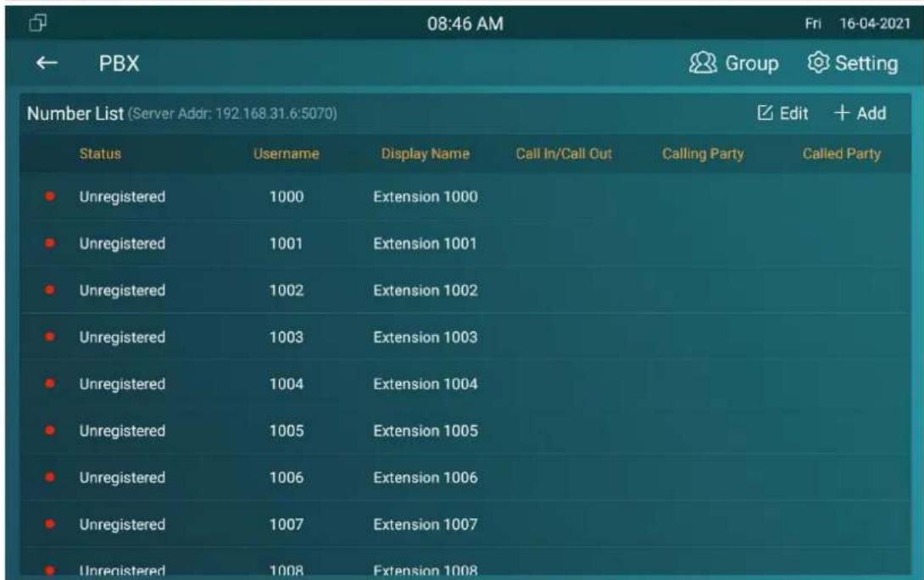Click the red status dot for 1005
This screenshot has width=924, height=580.
click(50, 430)
